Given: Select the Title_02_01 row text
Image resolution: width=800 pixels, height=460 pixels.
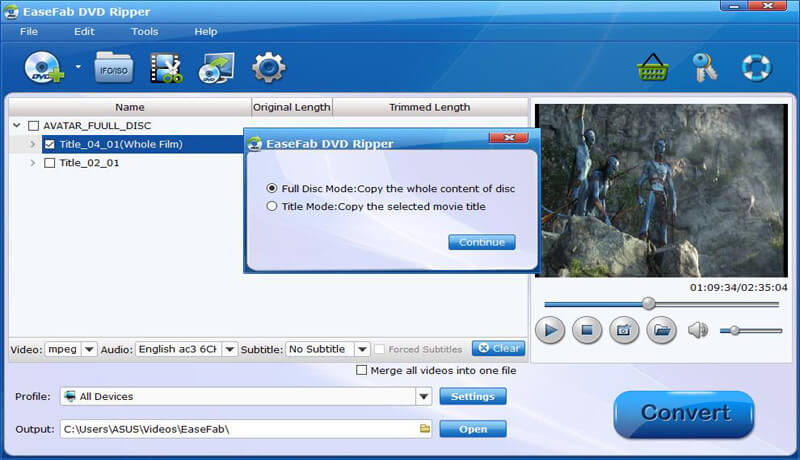Looking at the screenshot, I should (x=89, y=163).
